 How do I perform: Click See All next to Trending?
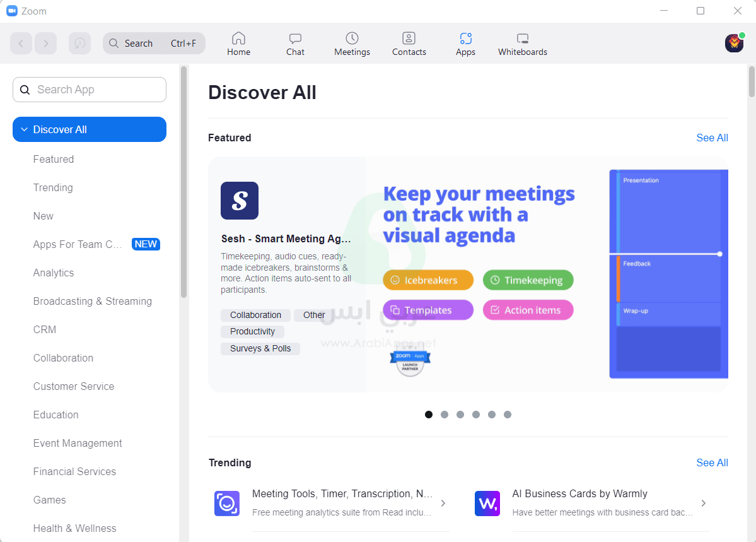712,462
